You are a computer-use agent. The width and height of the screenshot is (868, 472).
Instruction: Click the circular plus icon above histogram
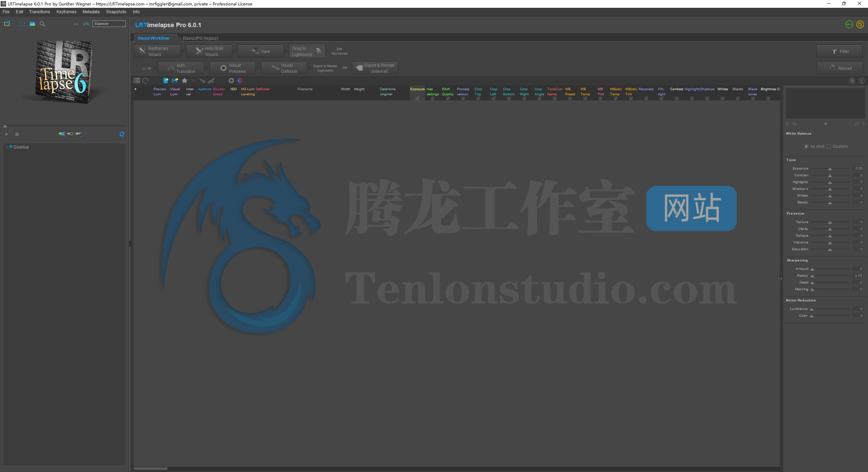point(852,80)
